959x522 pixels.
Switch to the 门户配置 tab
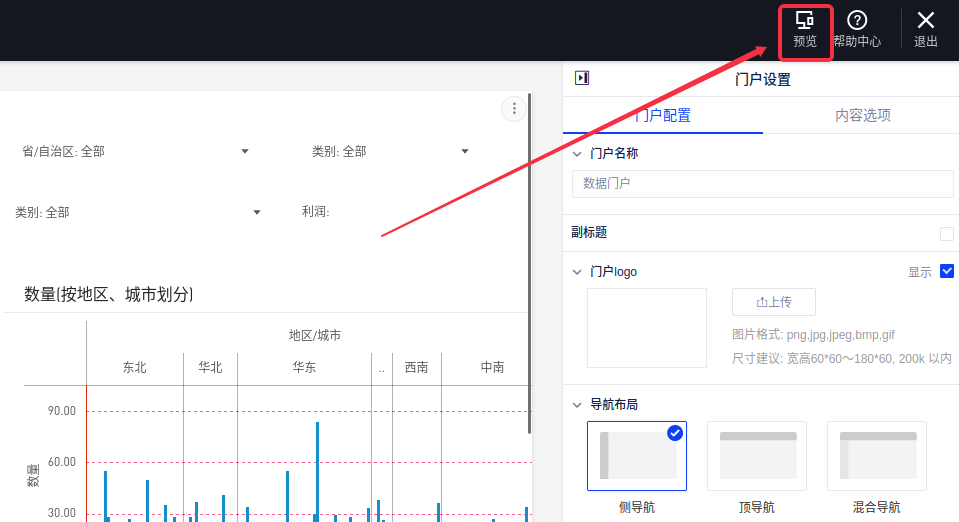(x=662, y=115)
